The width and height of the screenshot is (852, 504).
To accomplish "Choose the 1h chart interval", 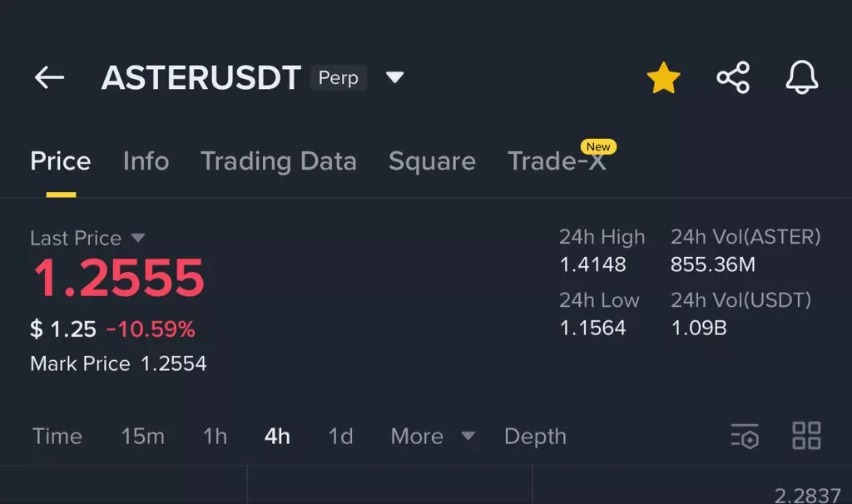I will click(x=215, y=436).
